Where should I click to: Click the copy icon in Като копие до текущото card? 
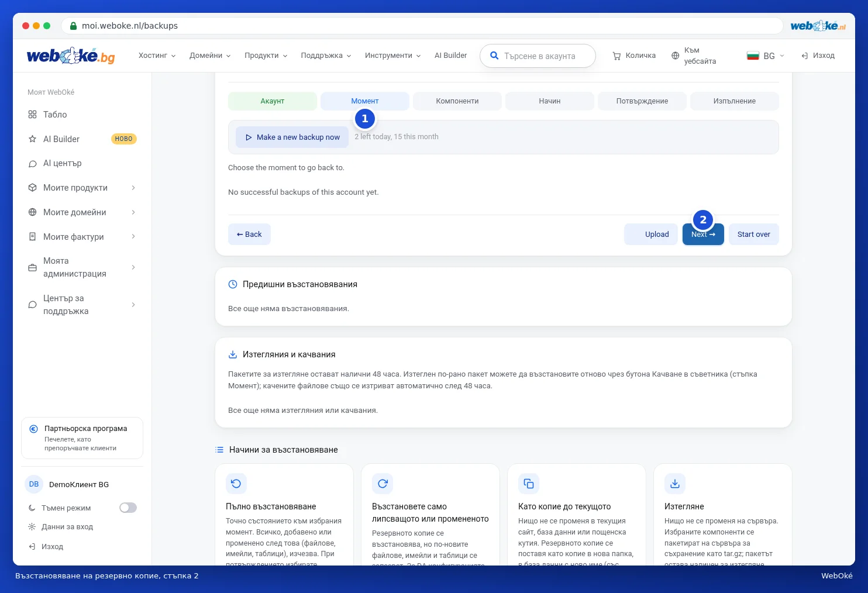click(x=529, y=484)
